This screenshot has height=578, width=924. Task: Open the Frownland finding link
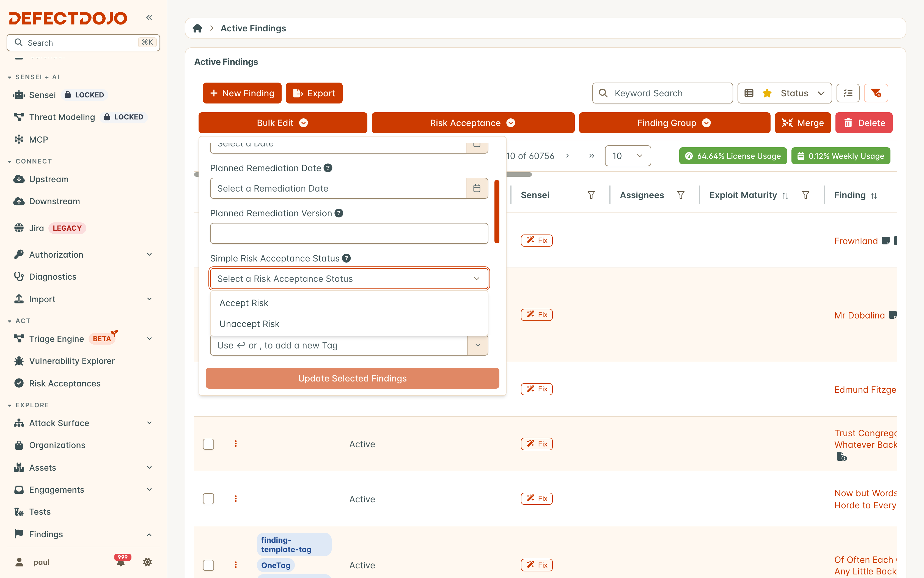(x=856, y=241)
